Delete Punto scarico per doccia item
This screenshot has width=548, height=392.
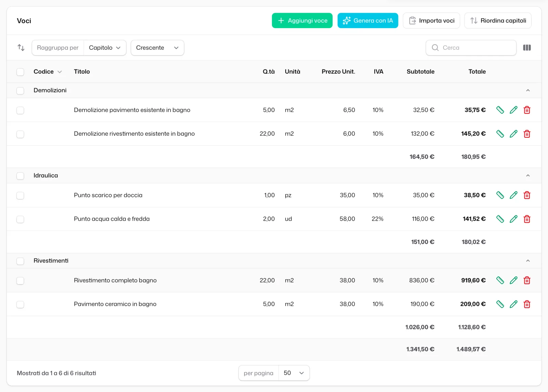coord(527,195)
